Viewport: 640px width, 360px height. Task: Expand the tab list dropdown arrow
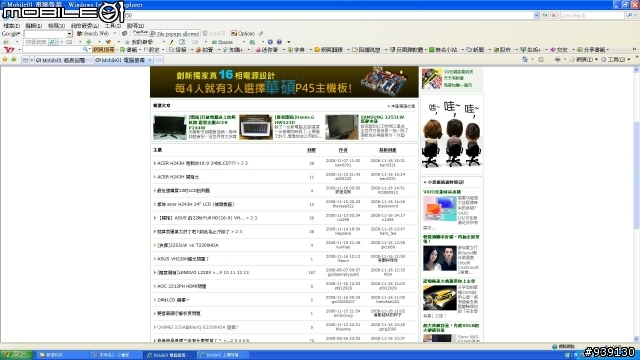[31, 60]
